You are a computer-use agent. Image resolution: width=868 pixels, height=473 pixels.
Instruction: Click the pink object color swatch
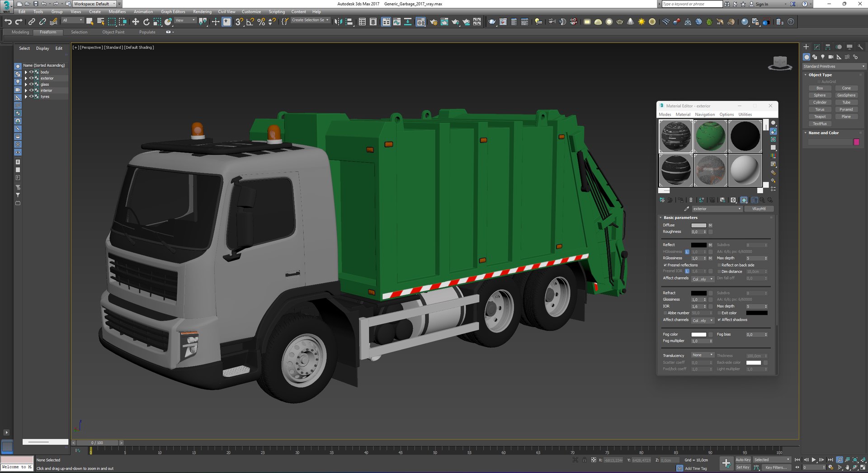[x=856, y=142]
